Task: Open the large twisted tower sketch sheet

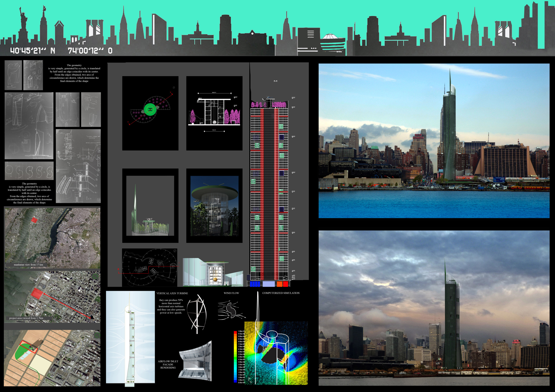Action: click(x=29, y=126)
